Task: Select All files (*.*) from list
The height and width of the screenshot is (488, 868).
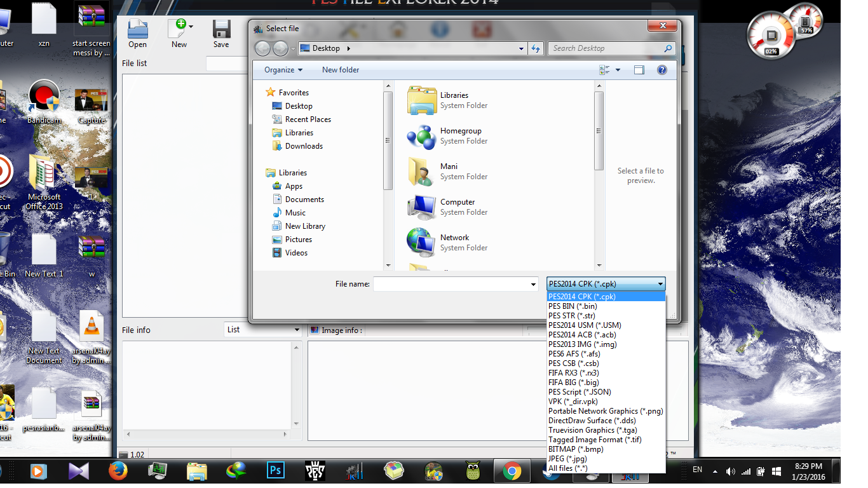Action: [x=567, y=468]
